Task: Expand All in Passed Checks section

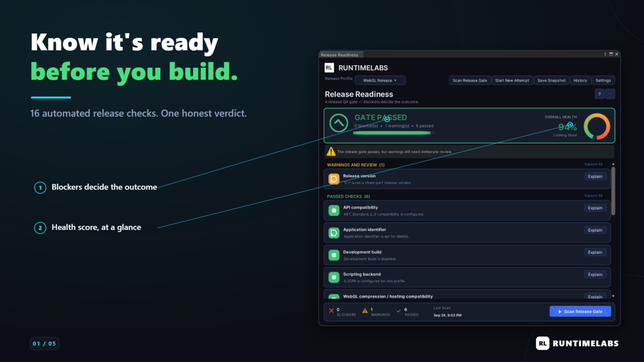Action: point(593,196)
